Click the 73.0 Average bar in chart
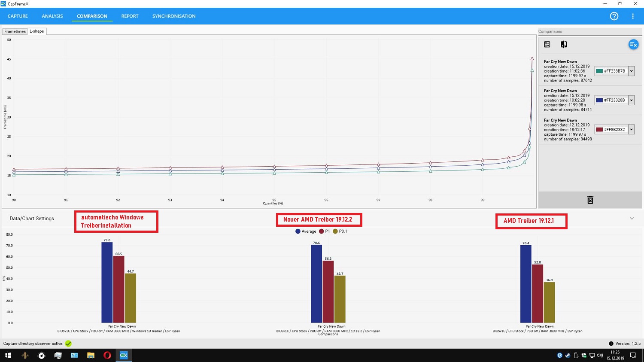644x362 pixels. [x=107, y=283]
